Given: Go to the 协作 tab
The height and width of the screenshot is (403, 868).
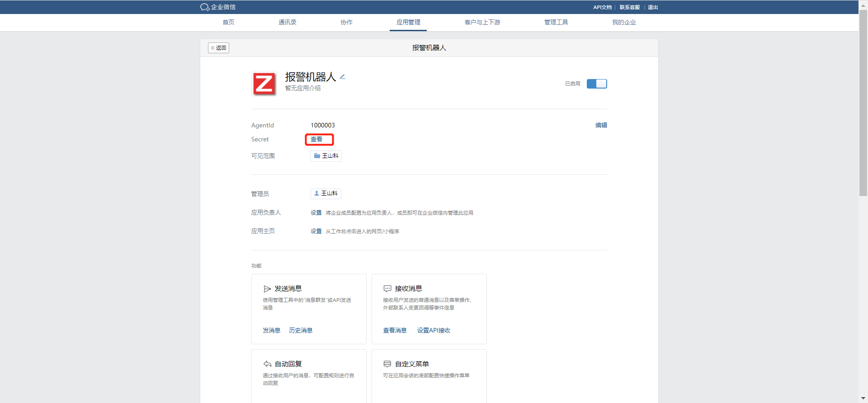Looking at the screenshot, I should coord(346,22).
